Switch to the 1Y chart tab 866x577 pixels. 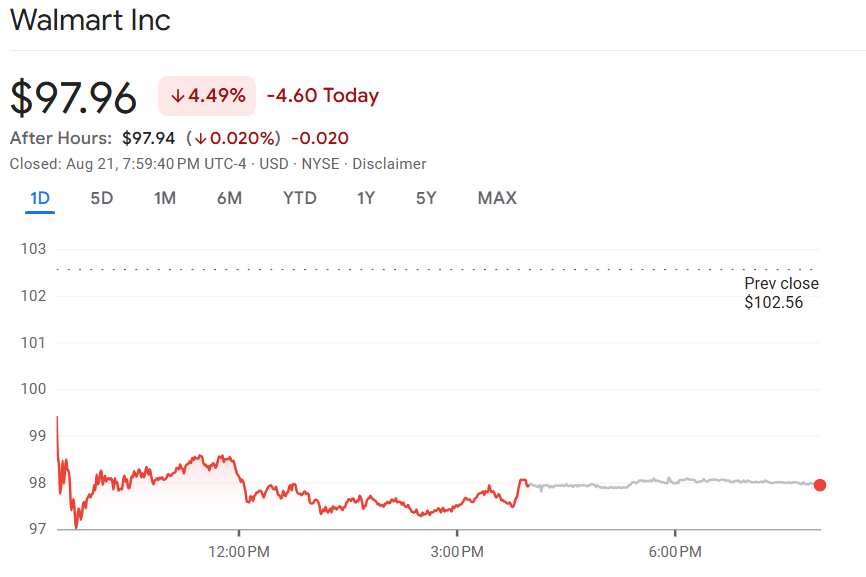click(x=366, y=198)
